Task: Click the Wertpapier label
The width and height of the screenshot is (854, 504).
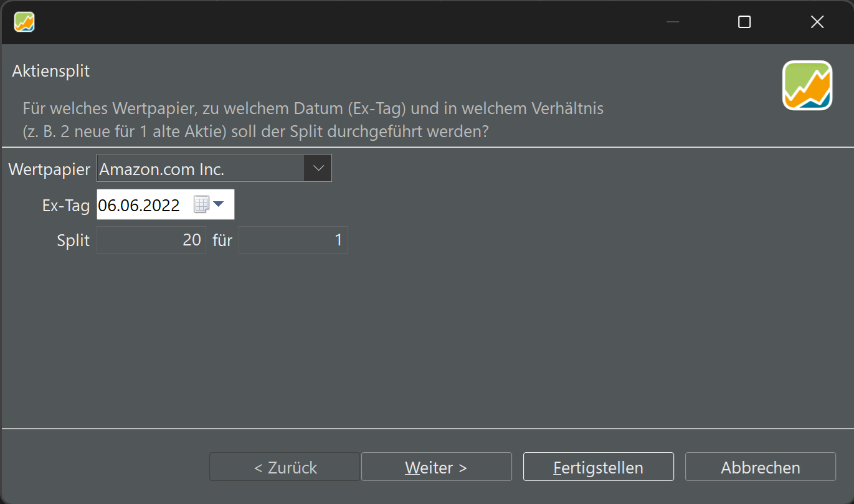Action: point(49,169)
